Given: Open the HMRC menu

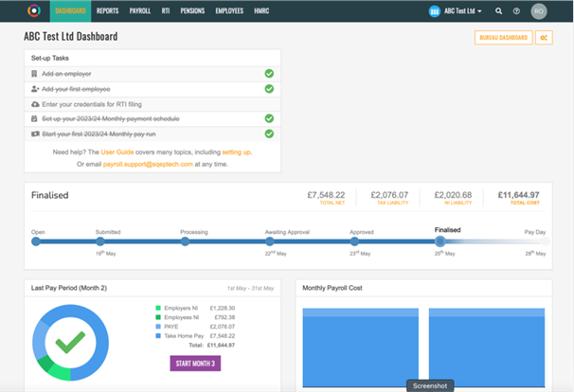Looking at the screenshot, I should pos(261,11).
